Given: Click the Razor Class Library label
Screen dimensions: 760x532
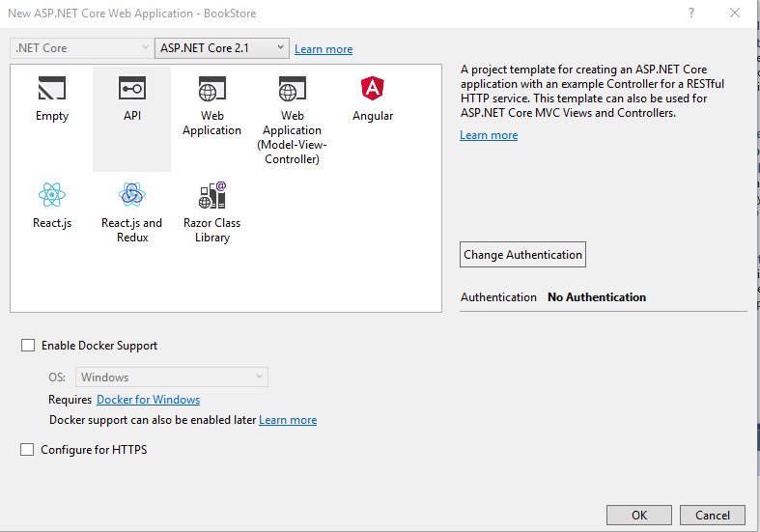Looking at the screenshot, I should [211, 230].
